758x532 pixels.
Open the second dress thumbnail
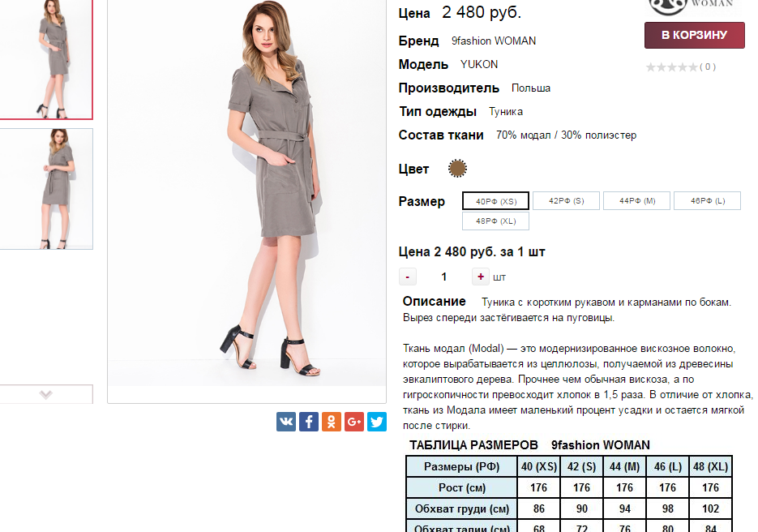pyautogui.click(x=46, y=189)
